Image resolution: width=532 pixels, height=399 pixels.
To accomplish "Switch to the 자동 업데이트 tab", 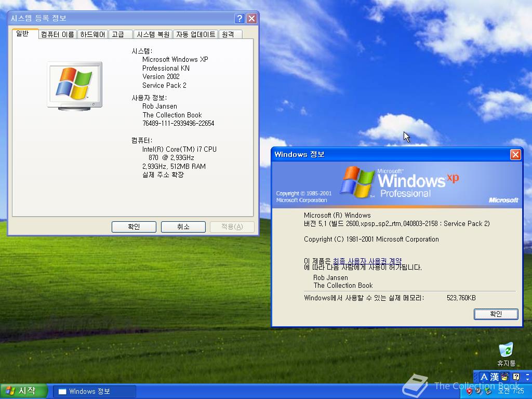I will click(x=195, y=34).
